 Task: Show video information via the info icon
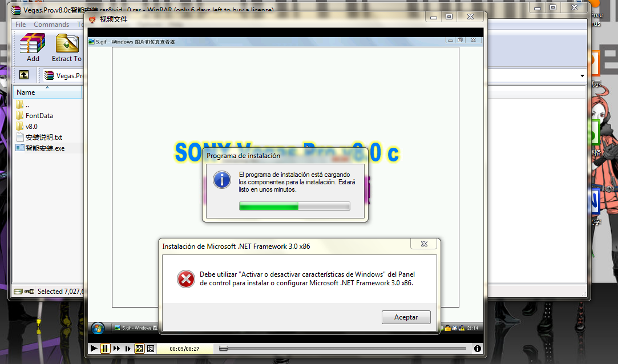coord(477,348)
